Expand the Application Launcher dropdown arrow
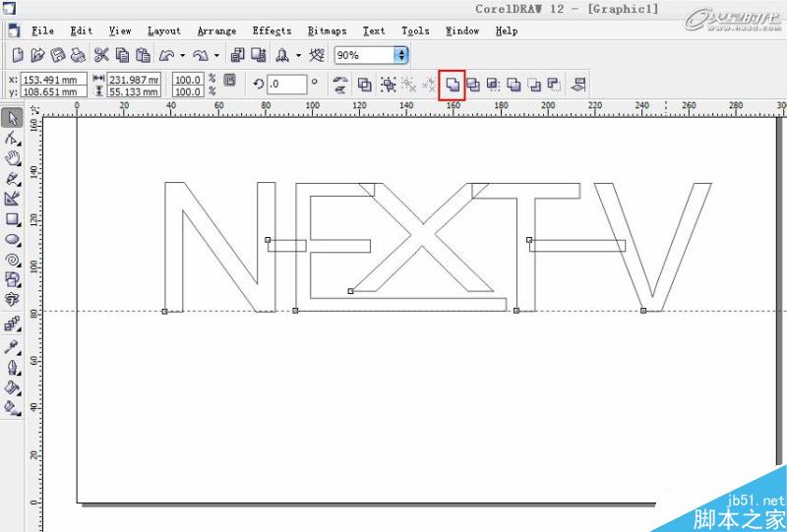The width and height of the screenshot is (787, 532). click(x=299, y=55)
